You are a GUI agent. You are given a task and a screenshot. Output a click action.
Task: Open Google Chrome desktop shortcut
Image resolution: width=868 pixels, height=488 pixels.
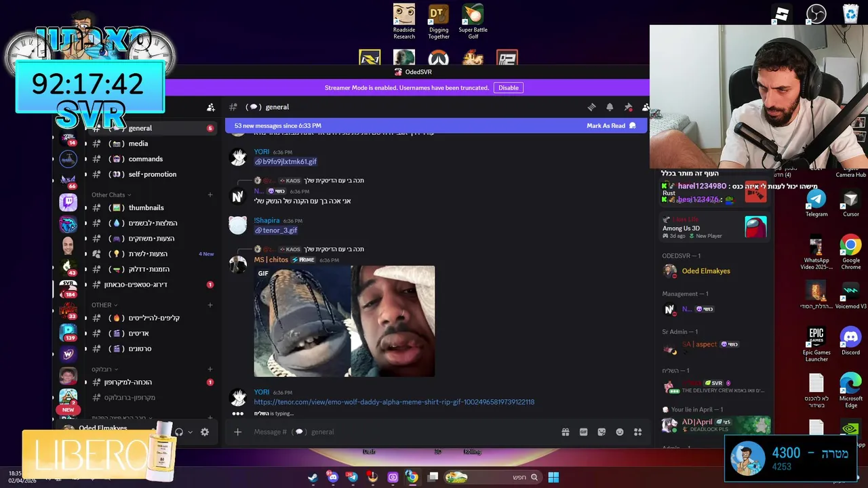tap(851, 253)
